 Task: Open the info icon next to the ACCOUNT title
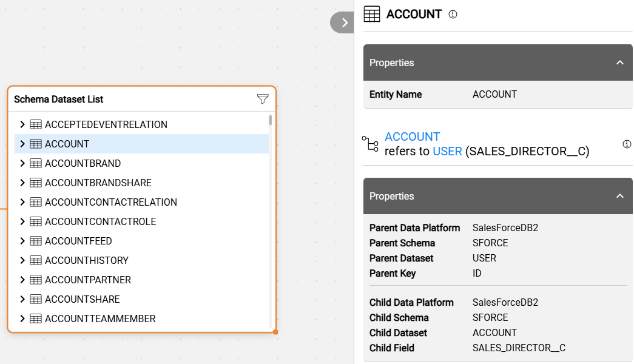click(x=453, y=15)
